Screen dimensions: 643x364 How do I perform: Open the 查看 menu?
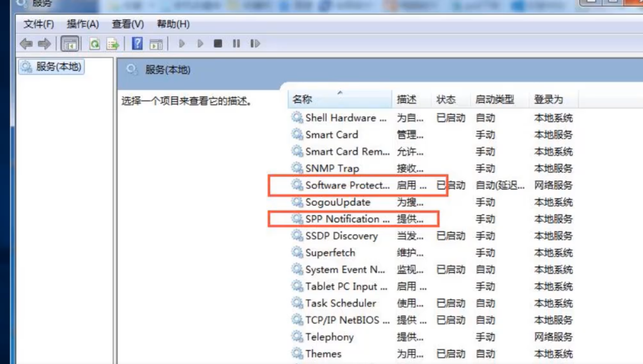click(127, 24)
